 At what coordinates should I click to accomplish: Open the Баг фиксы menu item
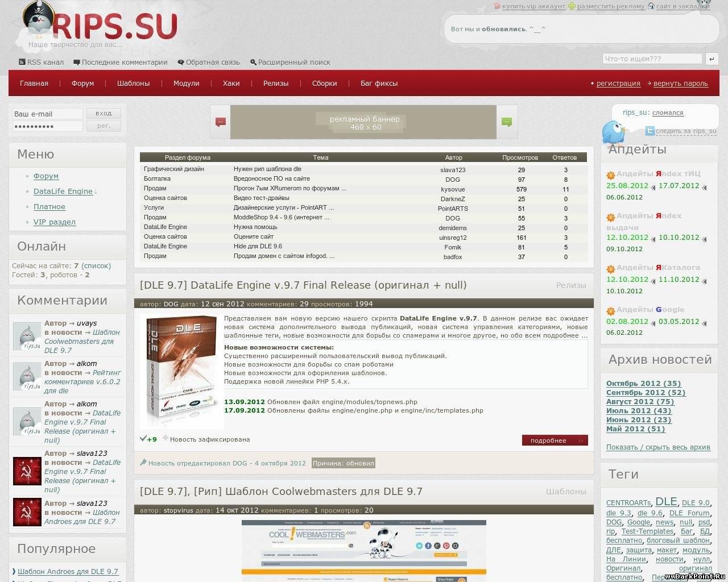(x=379, y=83)
